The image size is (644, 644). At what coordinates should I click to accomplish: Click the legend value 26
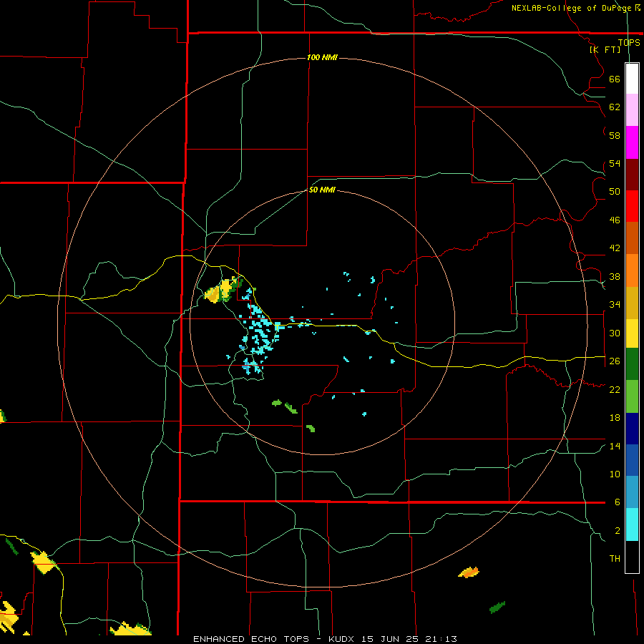tap(615, 361)
